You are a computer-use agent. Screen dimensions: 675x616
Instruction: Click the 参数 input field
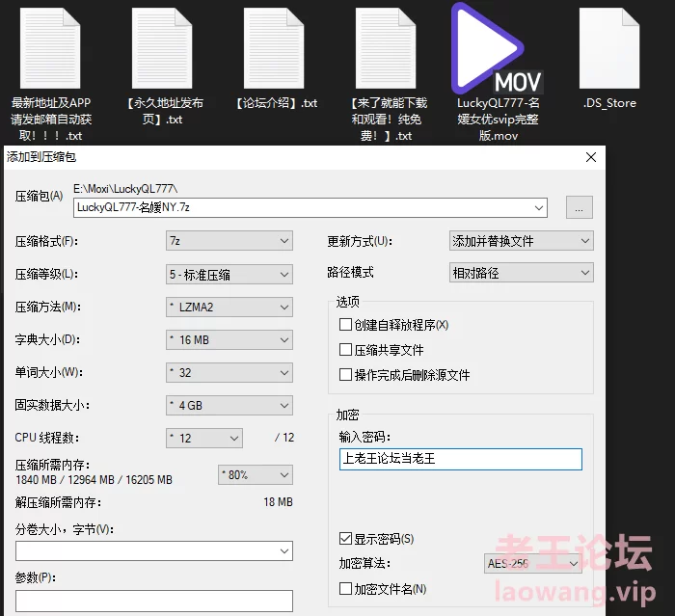pyautogui.click(x=154, y=601)
